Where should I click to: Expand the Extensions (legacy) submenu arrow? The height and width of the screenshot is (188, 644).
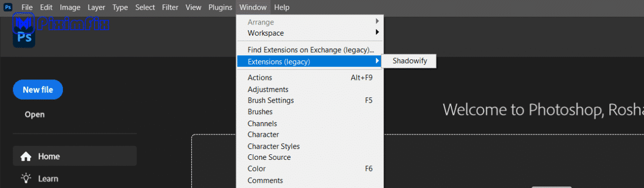377,61
